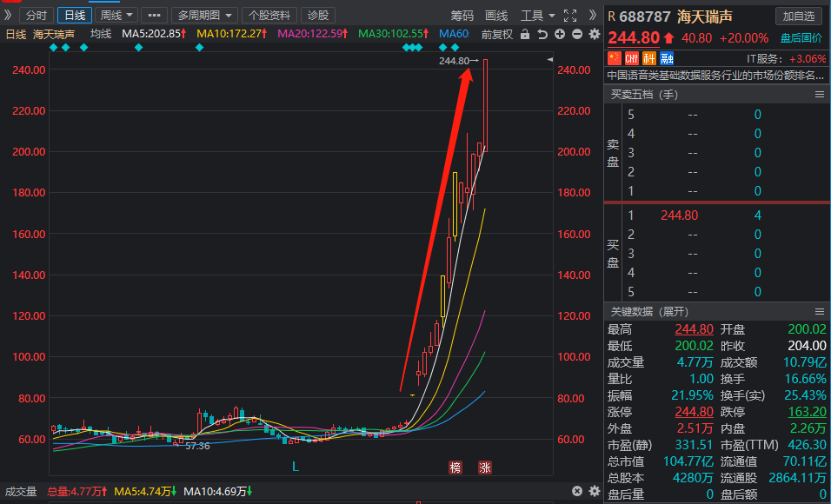Open the 工具 tools dropdown
The height and width of the screenshot is (504, 831).
pos(537,16)
